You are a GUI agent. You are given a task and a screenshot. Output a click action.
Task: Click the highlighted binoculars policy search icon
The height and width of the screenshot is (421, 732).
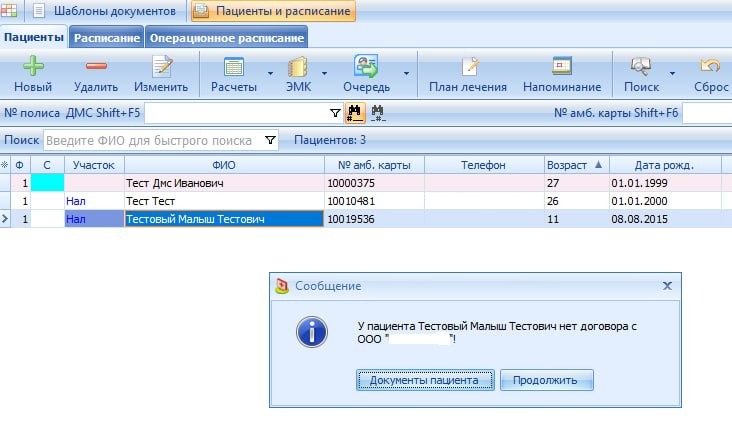click(x=355, y=113)
